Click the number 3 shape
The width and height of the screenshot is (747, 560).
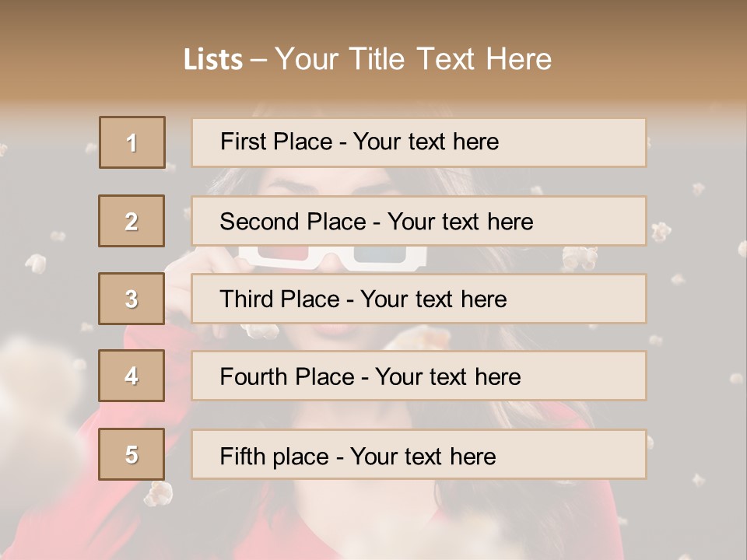[132, 299]
